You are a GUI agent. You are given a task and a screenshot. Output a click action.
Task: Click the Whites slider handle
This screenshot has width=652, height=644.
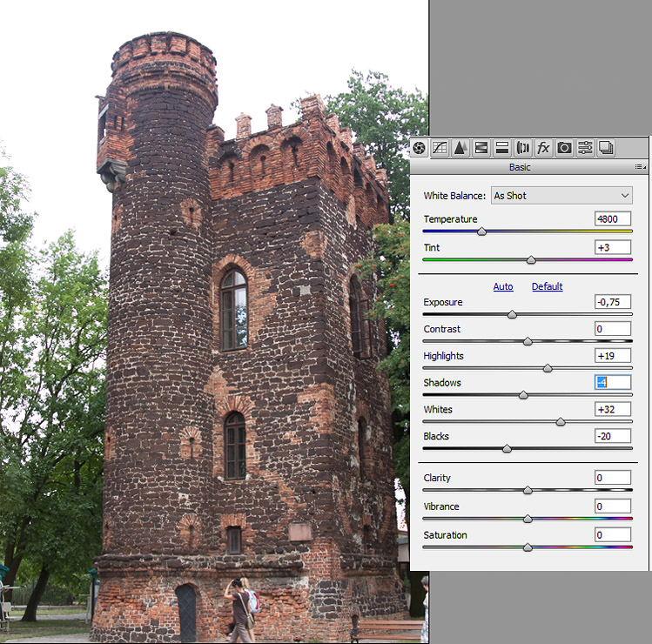coord(561,421)
